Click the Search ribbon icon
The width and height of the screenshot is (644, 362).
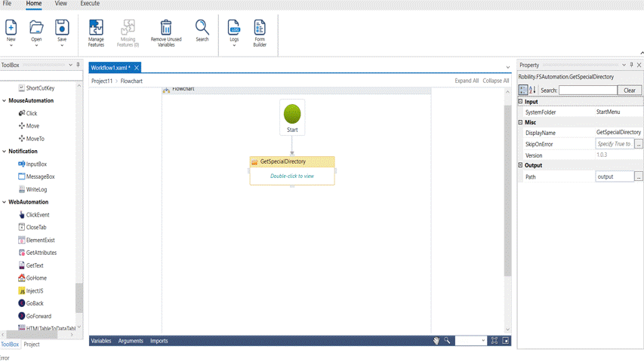tap(202, 29)
